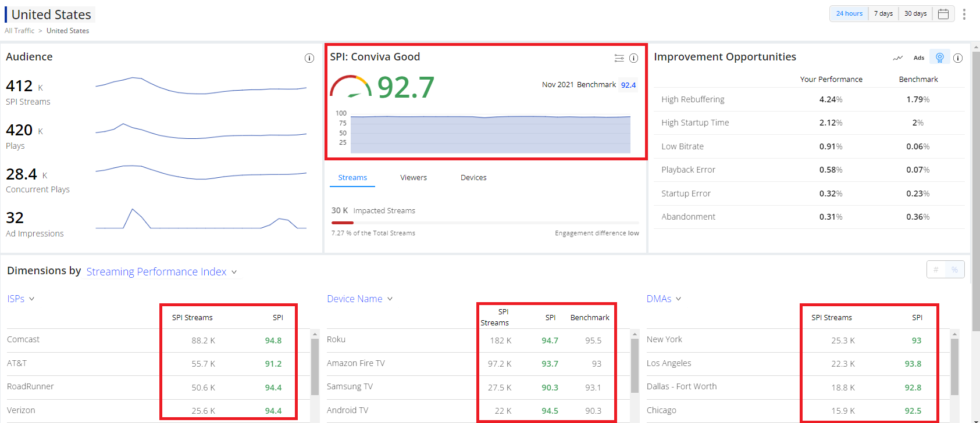Click the SPI Conviva Good info icon

[x=633, y=58]
